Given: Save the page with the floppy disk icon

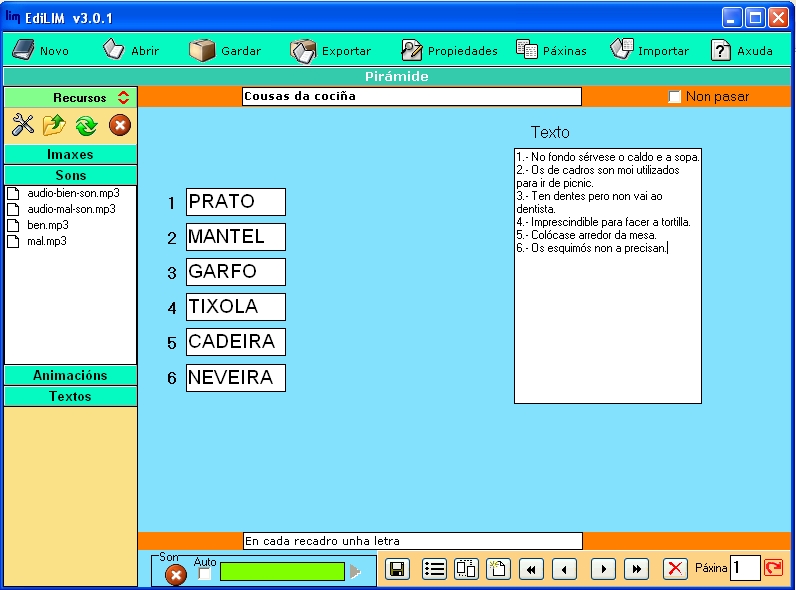Looking at the screenshot, I should [x=397, y=569].
